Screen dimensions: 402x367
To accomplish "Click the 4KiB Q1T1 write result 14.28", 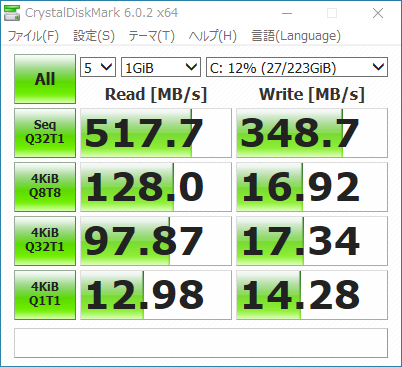I will pos(312,295).
